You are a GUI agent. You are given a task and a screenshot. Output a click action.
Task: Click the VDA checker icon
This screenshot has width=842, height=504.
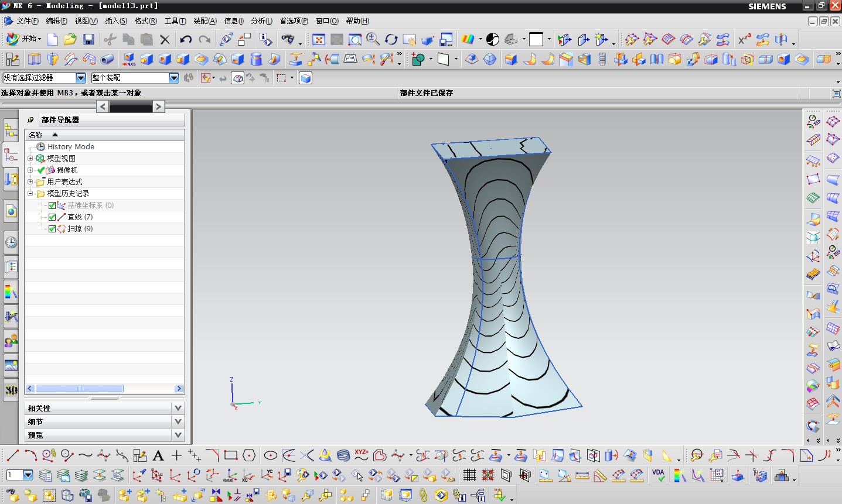click(659, 475)
